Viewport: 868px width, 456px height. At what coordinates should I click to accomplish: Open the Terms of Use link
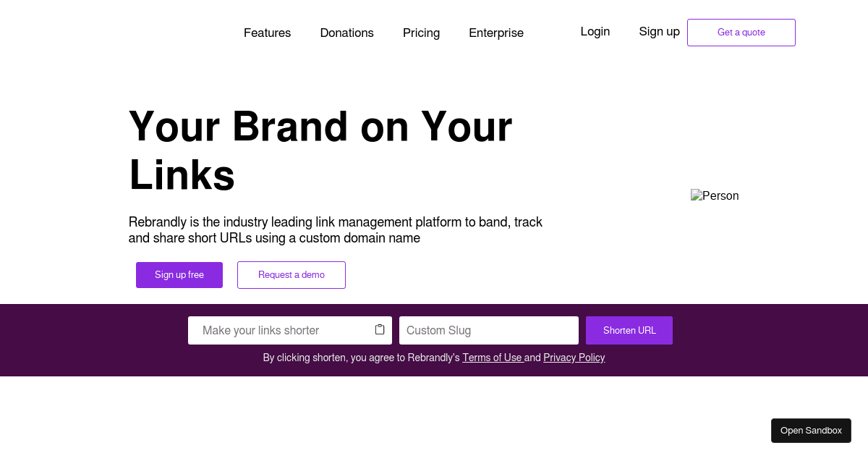point(492,358)
